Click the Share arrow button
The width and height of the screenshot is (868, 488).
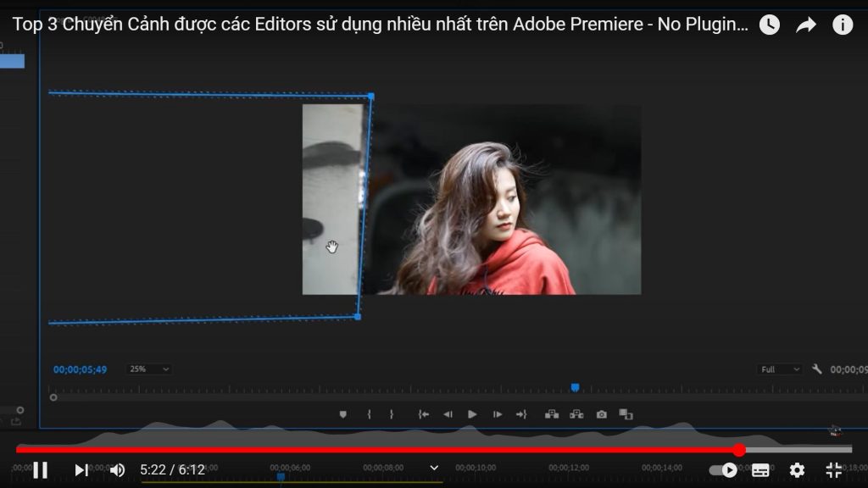click(805, 25)
